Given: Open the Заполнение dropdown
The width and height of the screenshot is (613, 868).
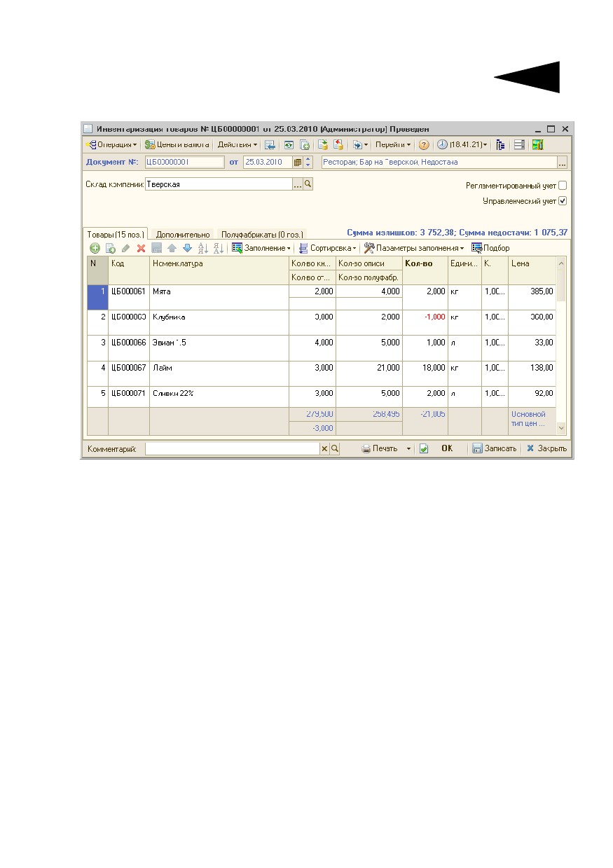Looking at the screenshot, I should pos(261,248).
